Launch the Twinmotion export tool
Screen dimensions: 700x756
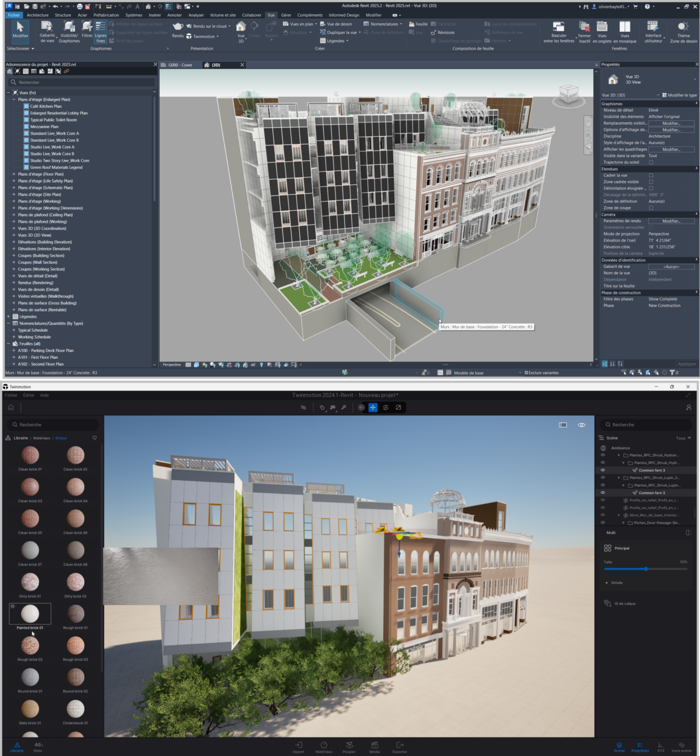point(204,36)
